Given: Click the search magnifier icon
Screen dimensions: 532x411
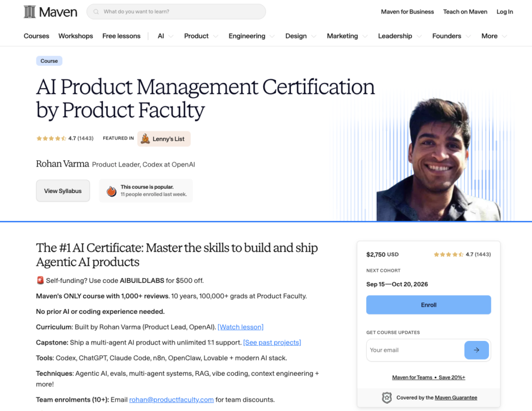Looking at the screenshot, I should [96, 11].
